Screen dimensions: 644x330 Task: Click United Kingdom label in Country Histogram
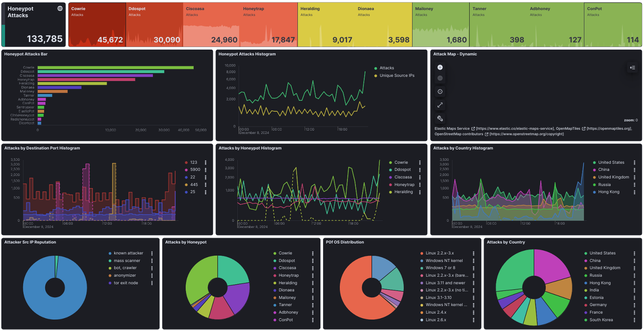coord(614,177)
